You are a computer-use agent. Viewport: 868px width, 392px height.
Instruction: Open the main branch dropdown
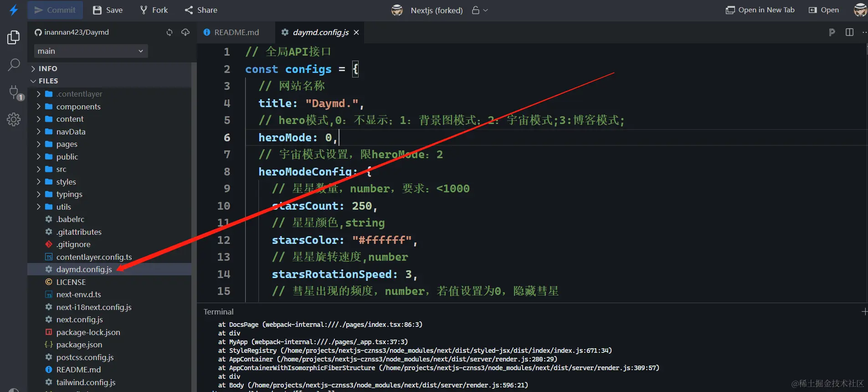pos(91,51)
